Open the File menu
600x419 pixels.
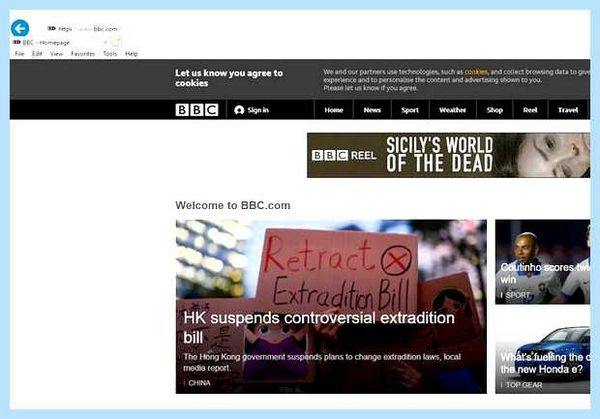(19, 54)
